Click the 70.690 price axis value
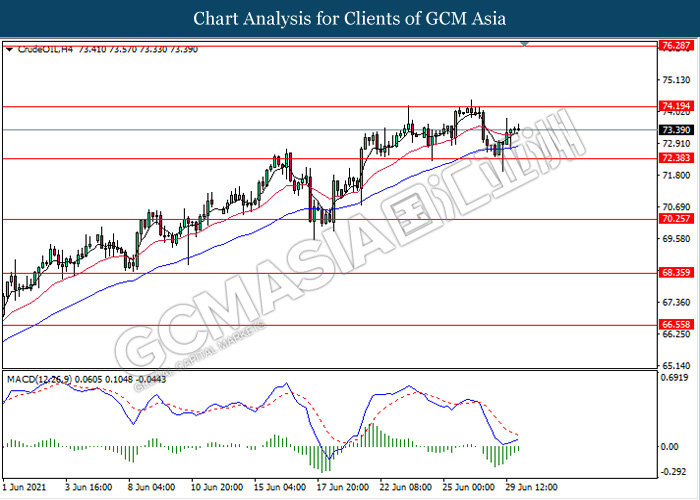 point(676,207)
